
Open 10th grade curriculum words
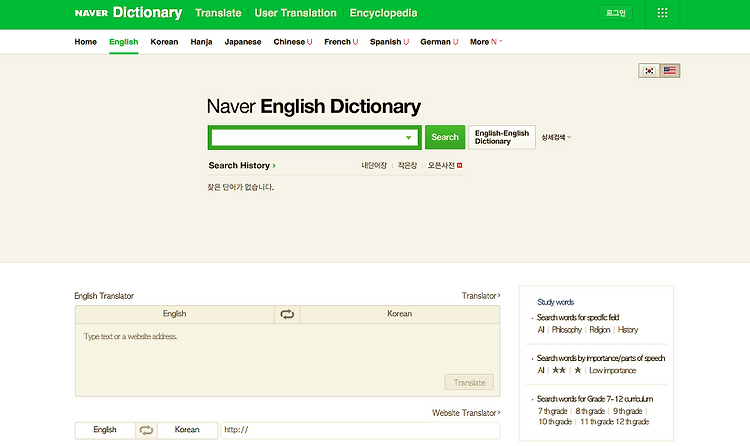[555, 422]
